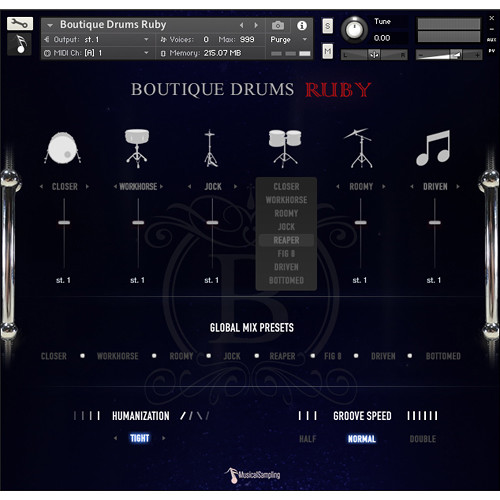This screenshot has height=500, width=500.
Task: Select the kick drum icon
Action: pyautogui.click(x=63, y=148)
